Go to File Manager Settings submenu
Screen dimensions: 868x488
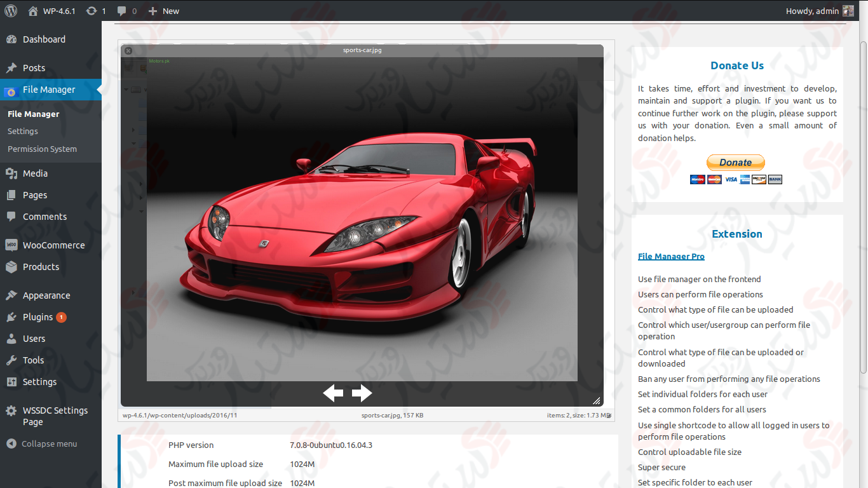pyautogui.click(x=23, y=132)
